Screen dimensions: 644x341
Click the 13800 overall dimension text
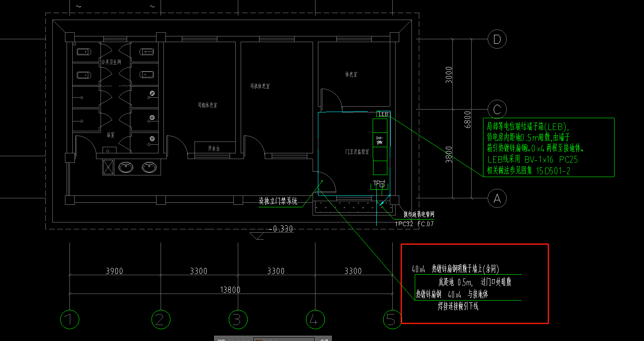pos(230,290)
